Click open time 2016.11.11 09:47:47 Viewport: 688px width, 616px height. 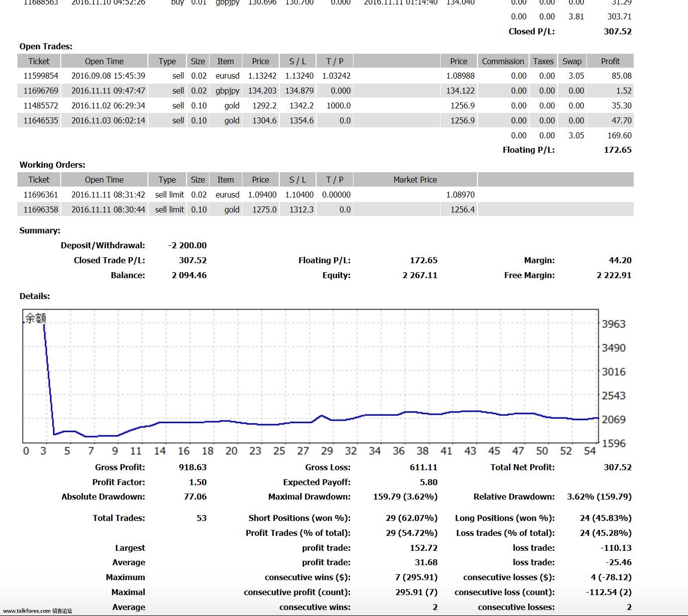pyautogui.click(x=108, y=91)
